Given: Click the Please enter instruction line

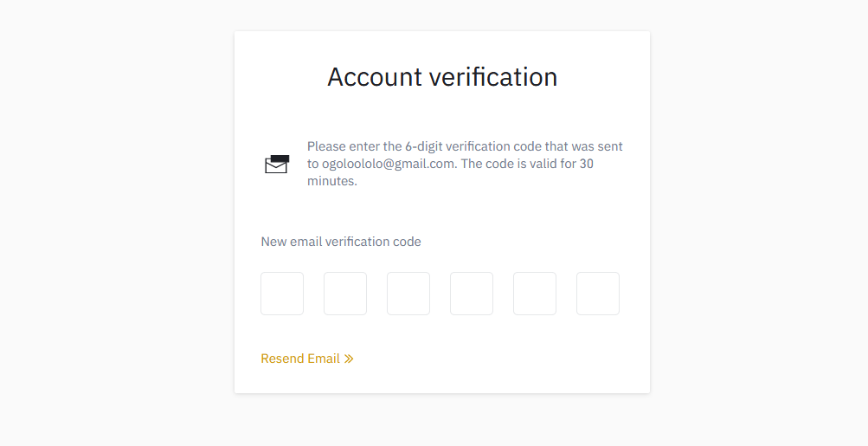Looking at the screenshot, I should (465, 147).
